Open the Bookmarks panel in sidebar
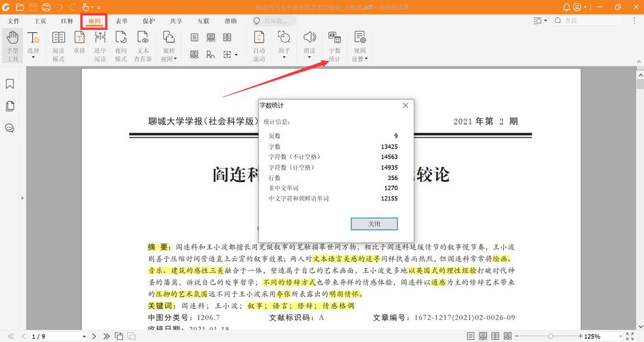This screenshot has height=342, width=644. click(x=10, y=84)
